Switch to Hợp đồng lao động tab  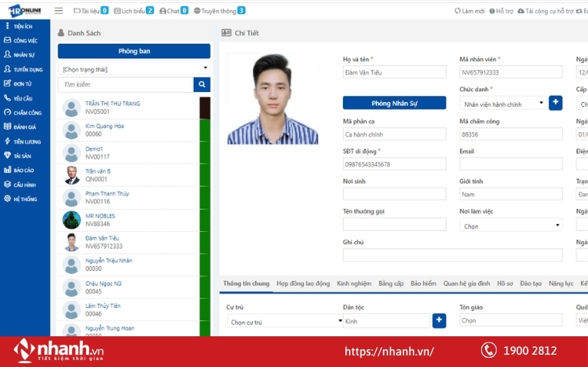tap(303, 283)
